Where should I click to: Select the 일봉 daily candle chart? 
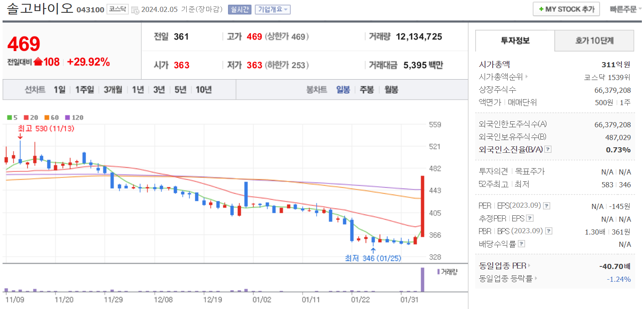click(x=343, y=90)
